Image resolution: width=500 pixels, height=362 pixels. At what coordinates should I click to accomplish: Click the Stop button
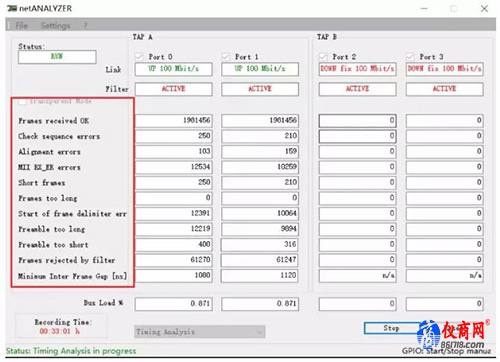pyautogui.click(x=391, y=328)
